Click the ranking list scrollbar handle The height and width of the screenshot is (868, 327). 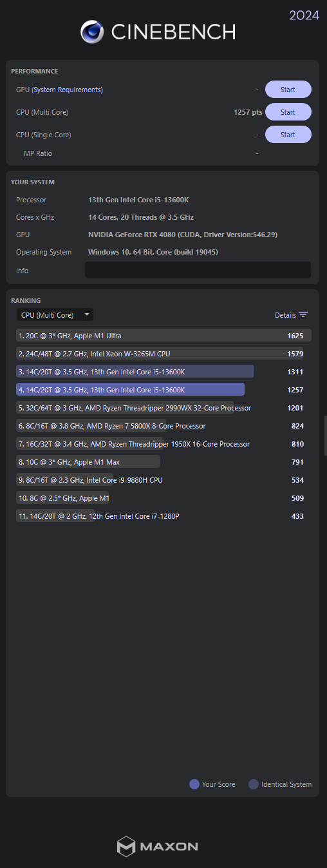click(325, 436)
